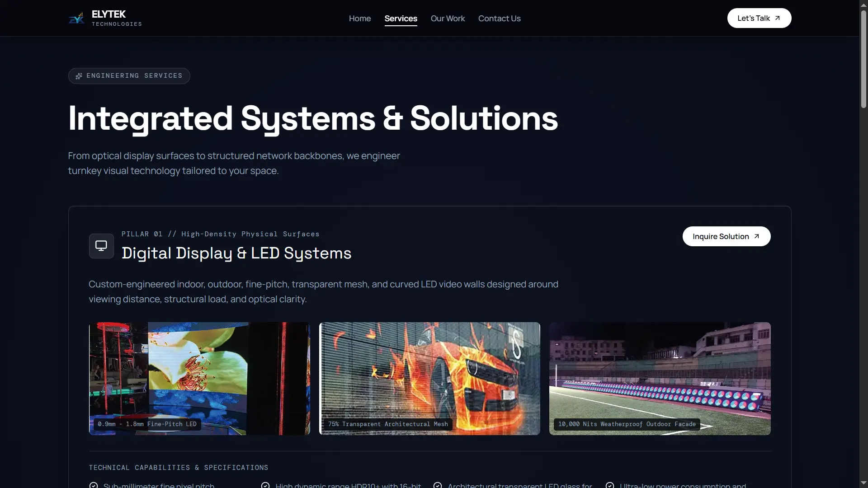Click the PILLAR 01 High-Density Physical Surfaces label
The image size is (868, 488).
point(221,234)
